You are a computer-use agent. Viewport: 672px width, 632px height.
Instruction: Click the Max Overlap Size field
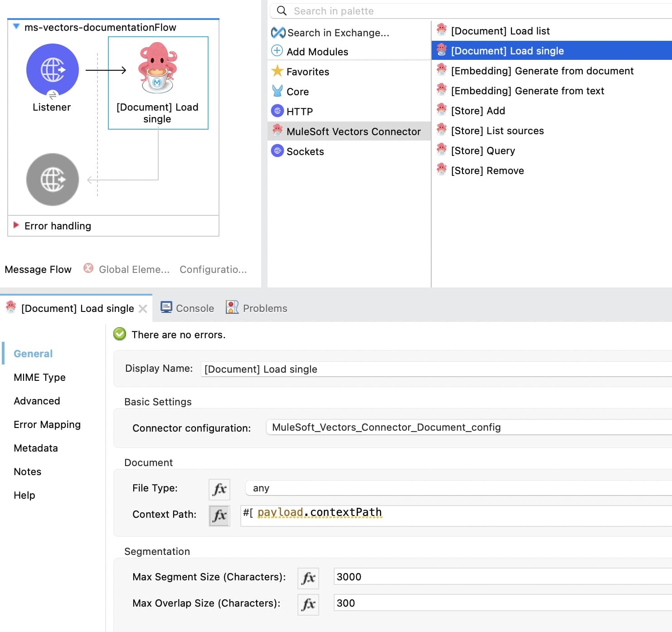(x=503, y=603)
